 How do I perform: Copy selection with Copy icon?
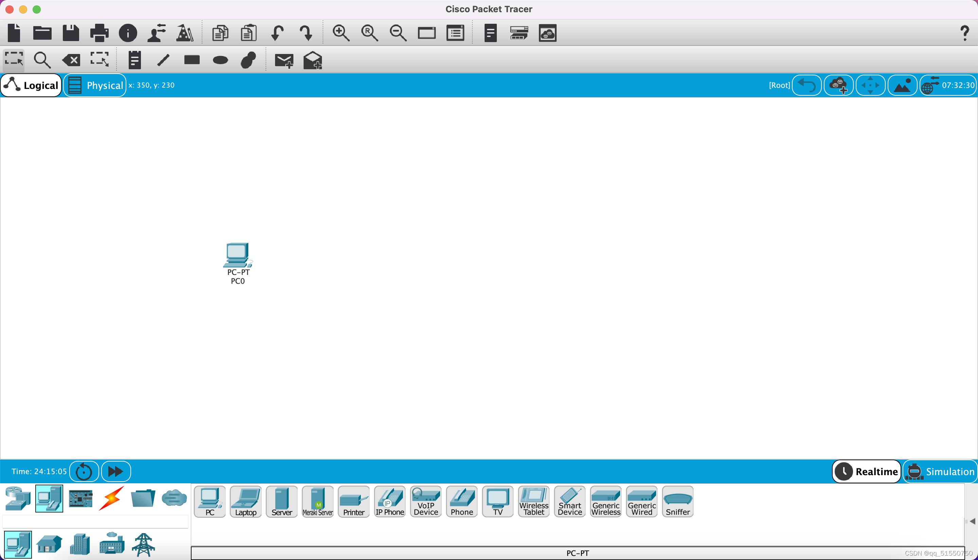tap(220, 33)
